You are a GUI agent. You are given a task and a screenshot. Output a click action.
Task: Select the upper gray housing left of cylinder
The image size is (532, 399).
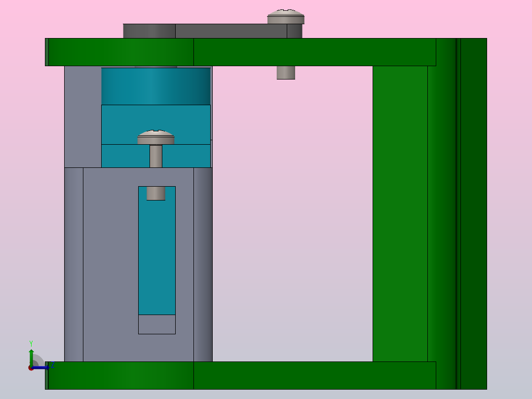[x=83, y=117]
